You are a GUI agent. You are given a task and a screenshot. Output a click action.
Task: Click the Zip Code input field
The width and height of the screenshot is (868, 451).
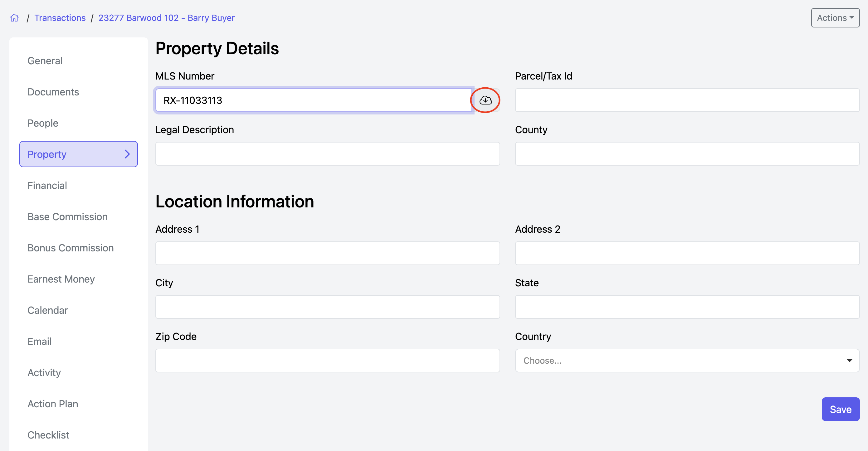327,361
